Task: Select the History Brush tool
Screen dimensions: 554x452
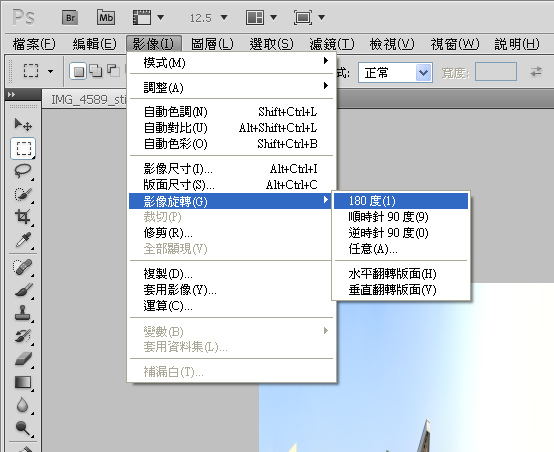Action: [x=23, y=336]
